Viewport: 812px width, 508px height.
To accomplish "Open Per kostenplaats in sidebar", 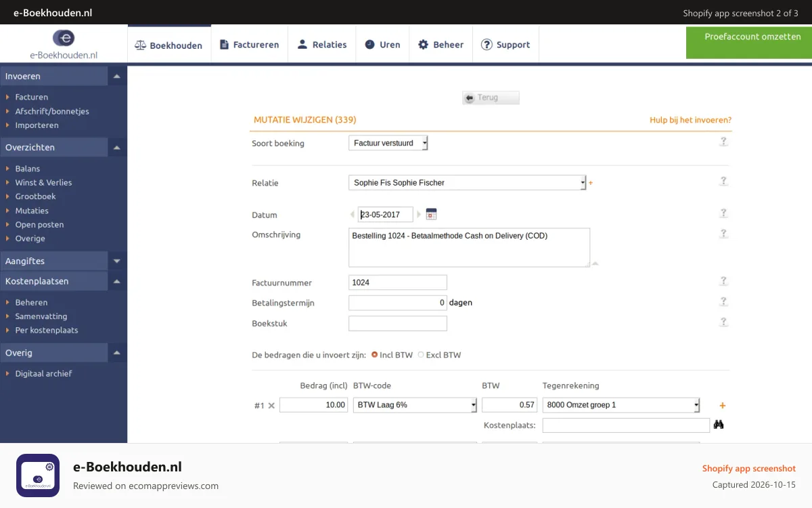I will (46, 331).
